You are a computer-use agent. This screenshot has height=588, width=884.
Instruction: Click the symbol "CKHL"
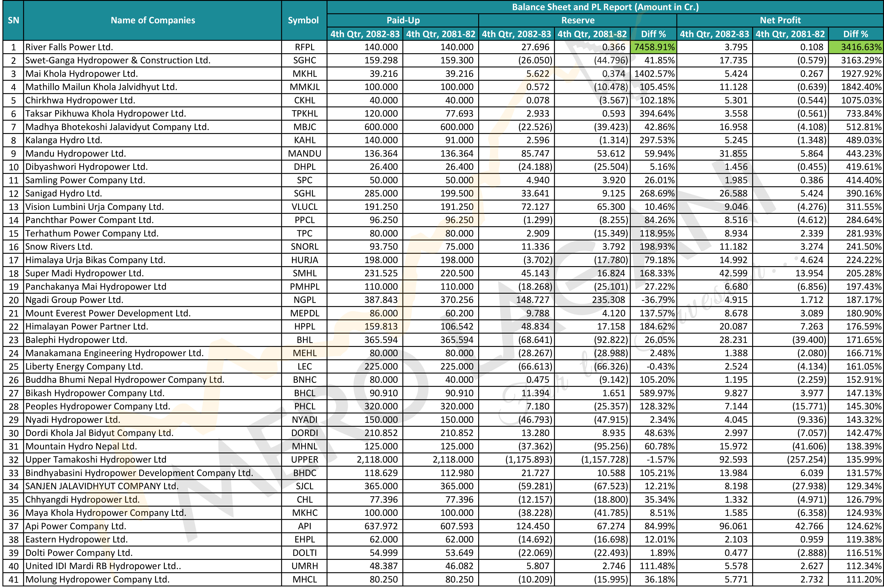click(x=305, y=101)
